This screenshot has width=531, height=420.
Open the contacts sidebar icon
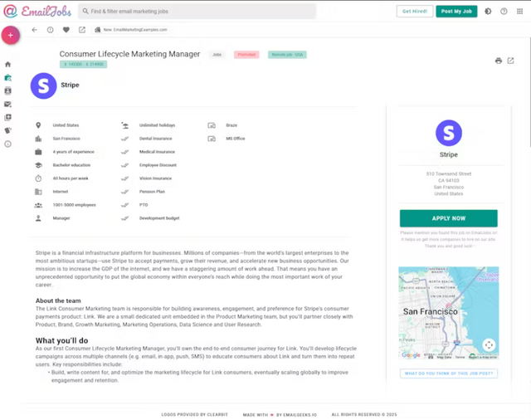coord(7,90)
